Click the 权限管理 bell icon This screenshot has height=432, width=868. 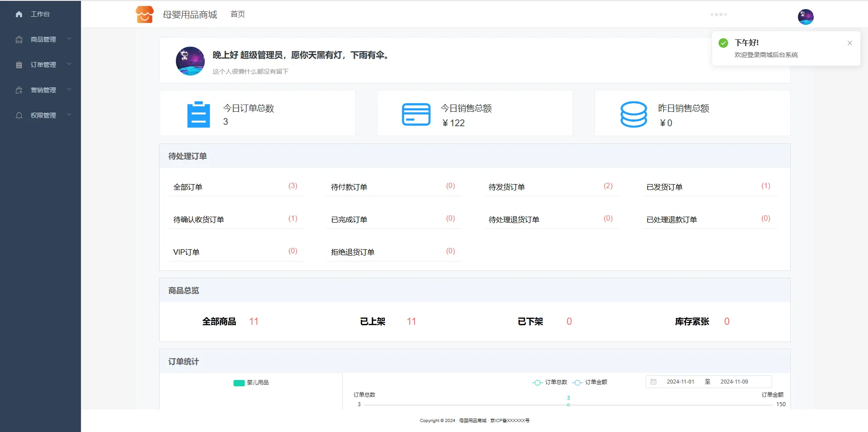[19, 115]
